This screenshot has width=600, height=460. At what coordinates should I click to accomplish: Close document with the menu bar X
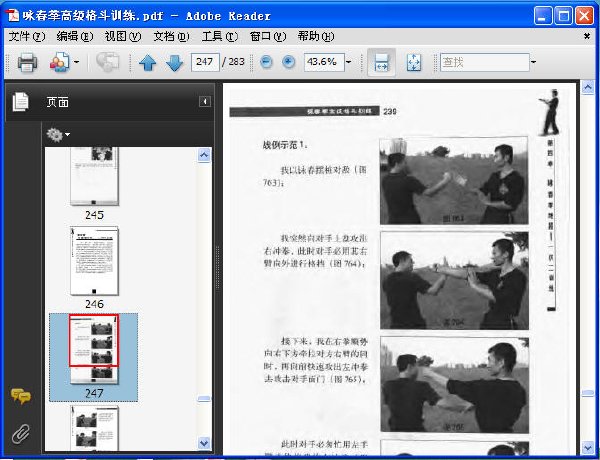pos(587,36)
